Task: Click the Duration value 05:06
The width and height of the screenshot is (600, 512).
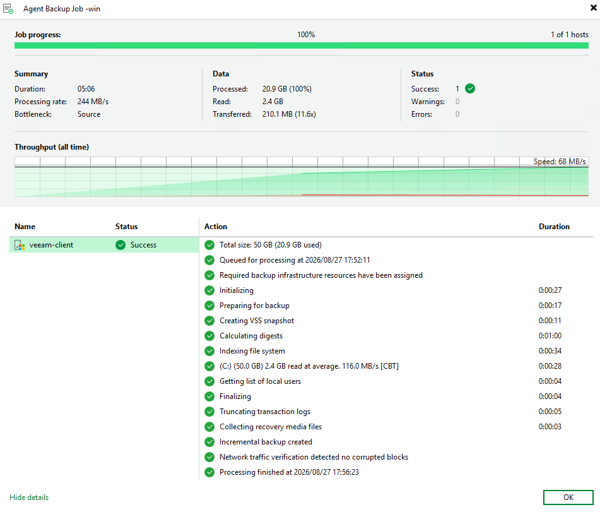Action: pos(86,89)
